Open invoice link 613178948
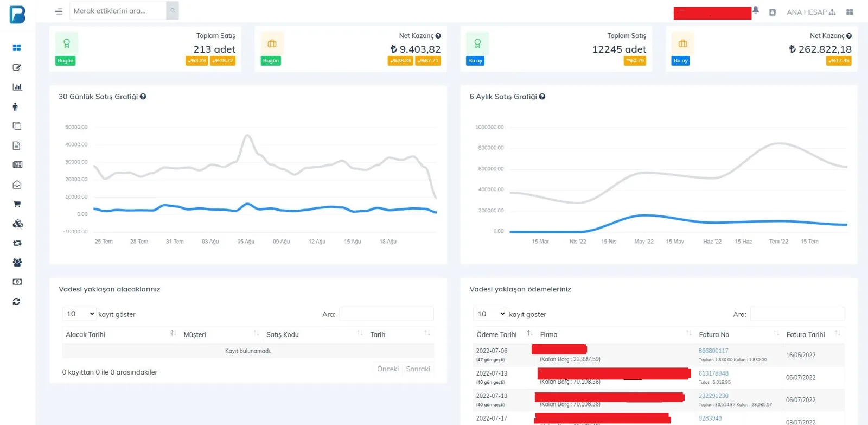This screenshot has width=868, height=425. tap(713, 373)
